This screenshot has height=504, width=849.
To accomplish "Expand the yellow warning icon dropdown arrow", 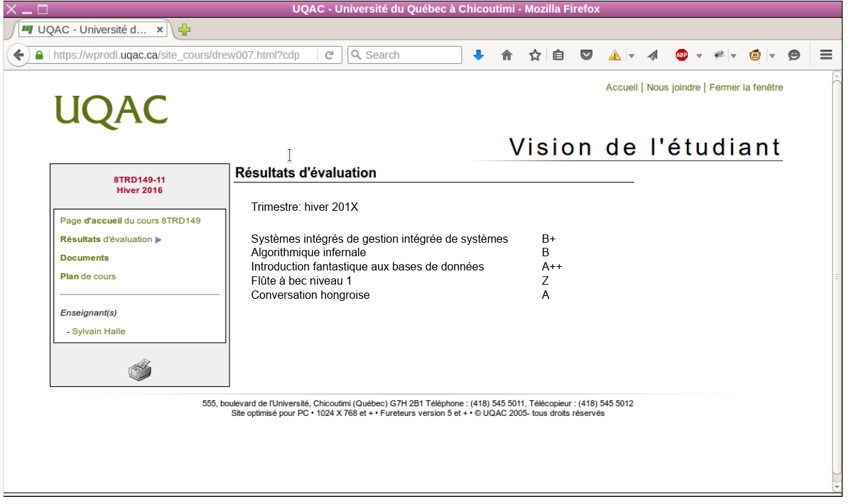I will point(632,55).
